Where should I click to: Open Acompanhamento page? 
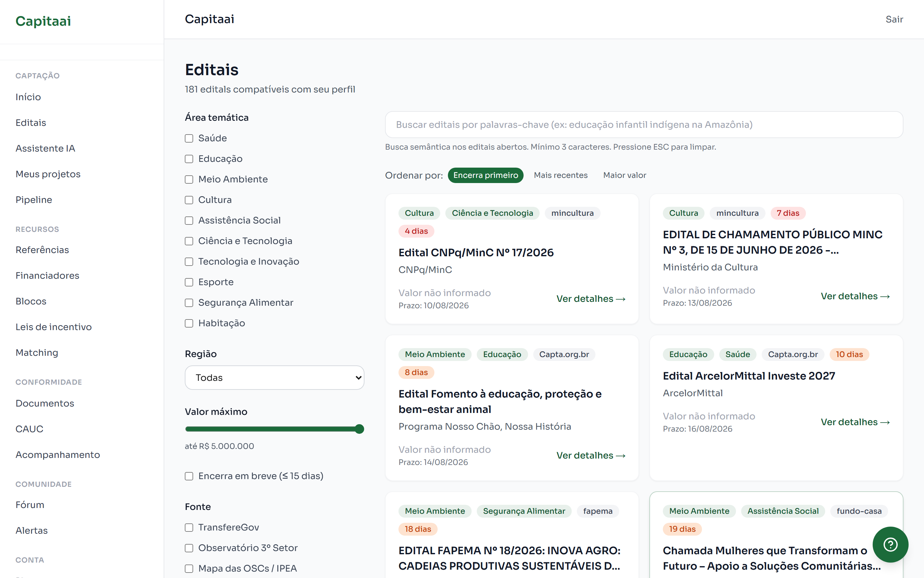(x=58, y=454)
